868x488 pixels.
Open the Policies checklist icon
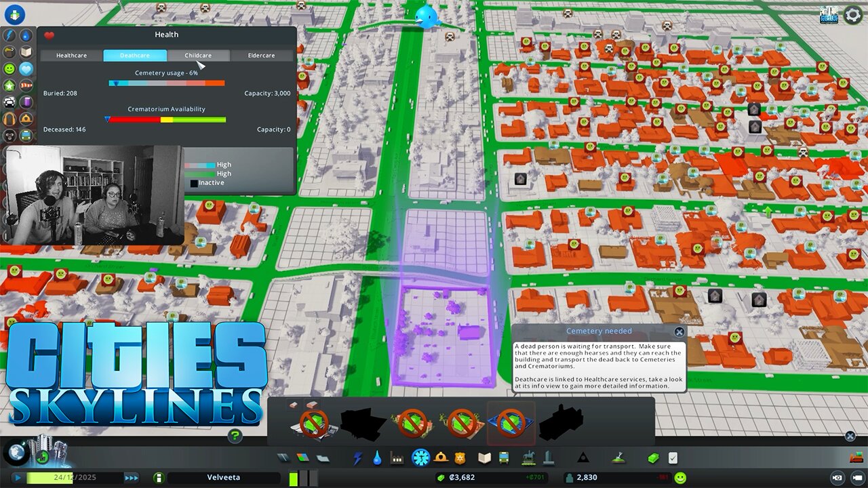click(673, 458)
